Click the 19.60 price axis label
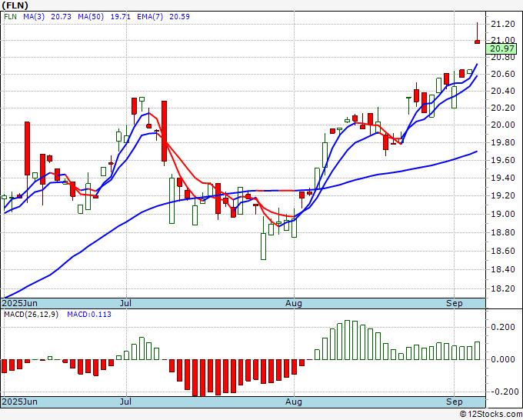 pos(503,161)
